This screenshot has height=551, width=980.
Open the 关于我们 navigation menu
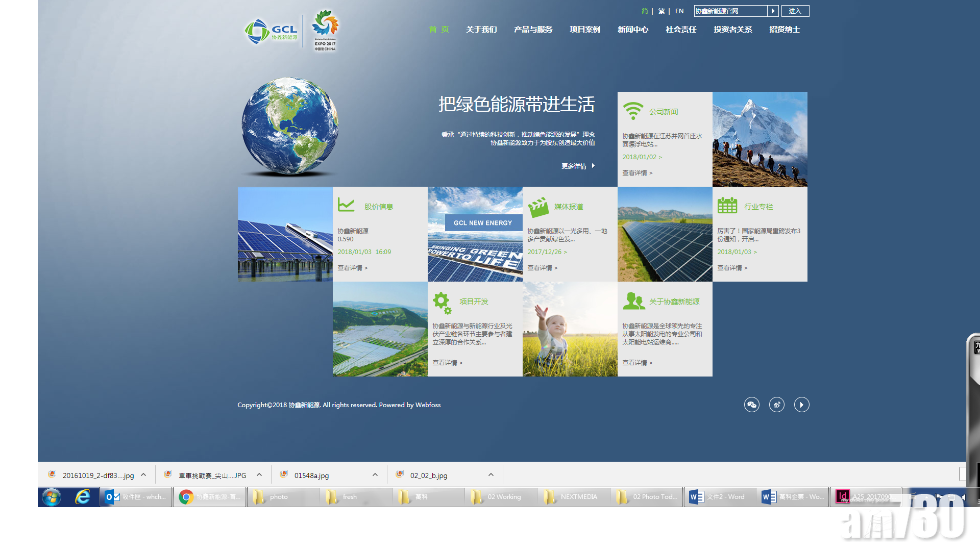481,30
